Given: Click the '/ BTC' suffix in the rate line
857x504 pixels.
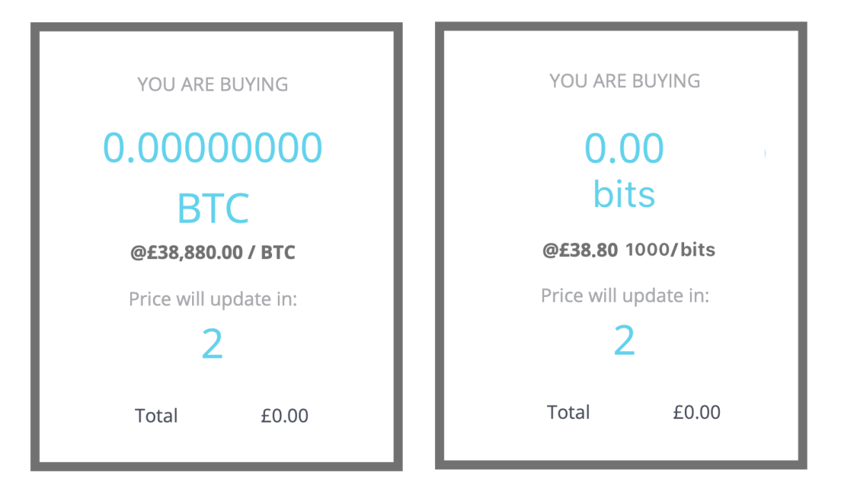Looking at the screenshot, I should pyautogui.click(x=272, y=252).
